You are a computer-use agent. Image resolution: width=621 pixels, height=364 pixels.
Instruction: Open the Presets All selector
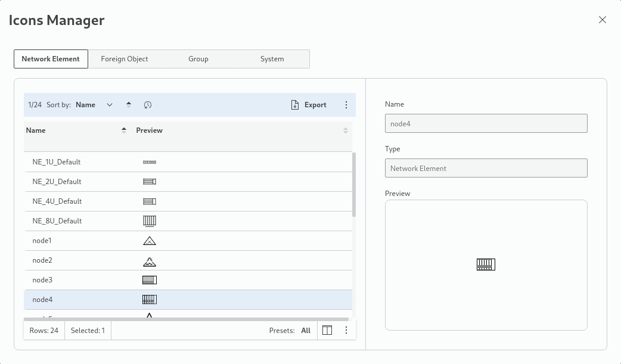tap(305, 331)
